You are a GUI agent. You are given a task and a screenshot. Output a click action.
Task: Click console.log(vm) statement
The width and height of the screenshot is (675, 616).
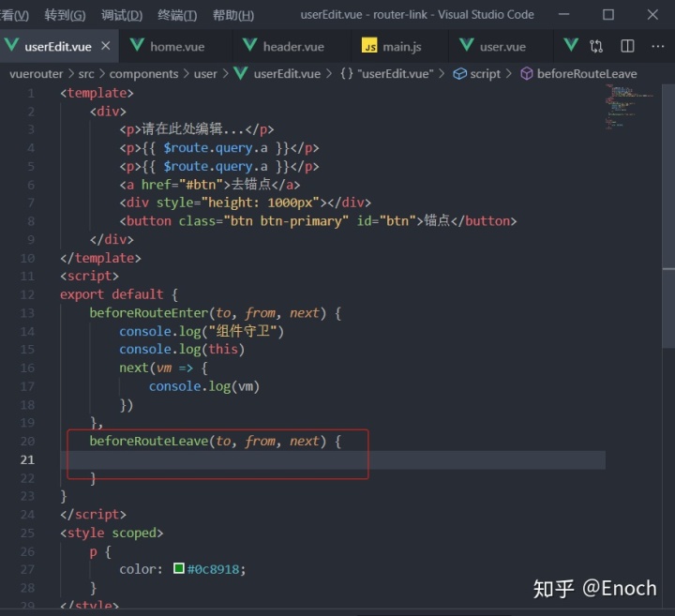pyautogui.click(x=204, y=386)
